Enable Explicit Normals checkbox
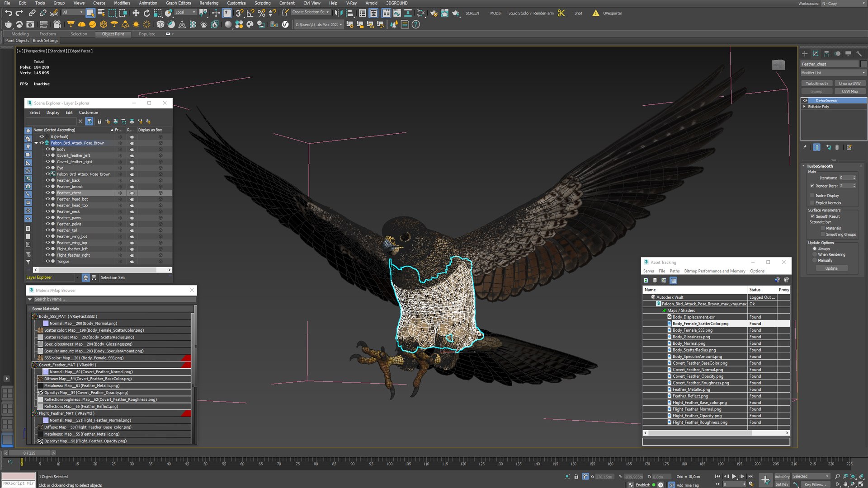868x488 pixels. (x=812, y=203)
